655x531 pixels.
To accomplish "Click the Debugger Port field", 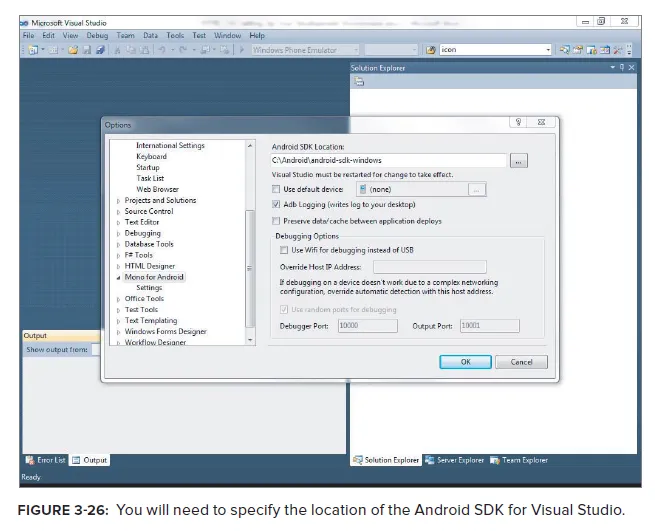I will [x=368, y=325].
